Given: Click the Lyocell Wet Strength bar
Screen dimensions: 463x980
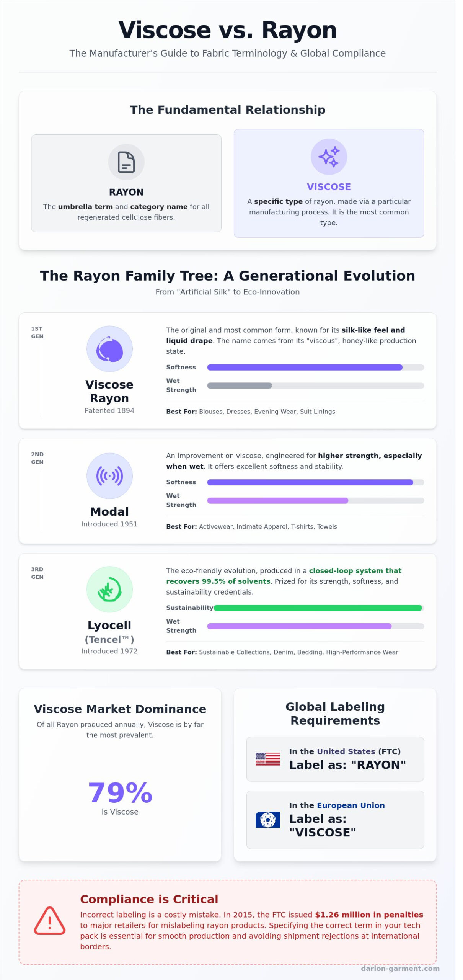Looking at the screenshot, I should pyautogui.click(x=315, y=626).
